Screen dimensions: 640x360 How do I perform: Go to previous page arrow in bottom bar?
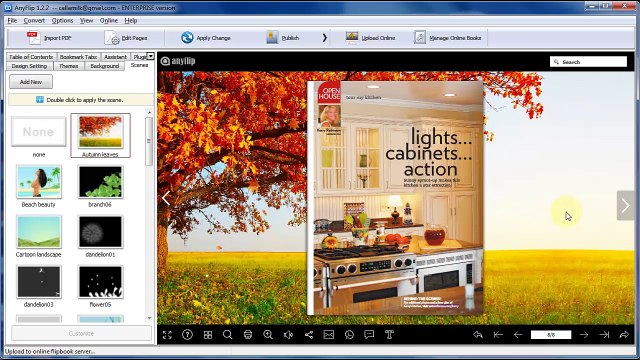pyautogui.click(x=518, y=335)
